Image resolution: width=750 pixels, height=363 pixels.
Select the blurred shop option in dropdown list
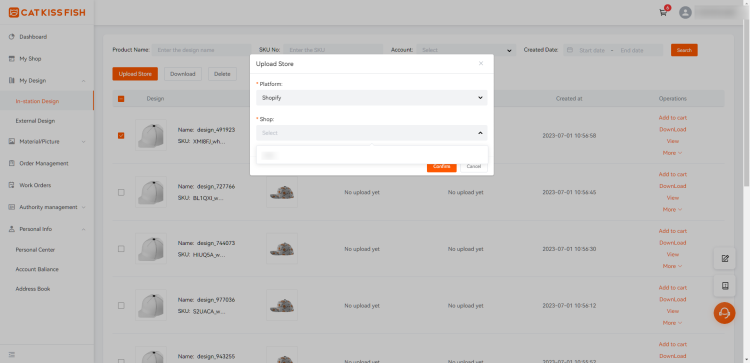click(372, 155)
